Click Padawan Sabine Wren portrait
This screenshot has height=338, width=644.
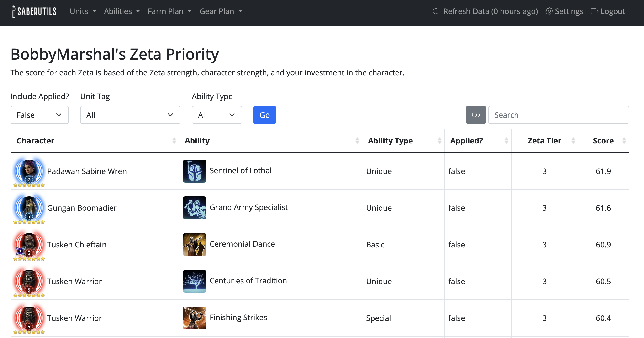(x=29, y=172)
